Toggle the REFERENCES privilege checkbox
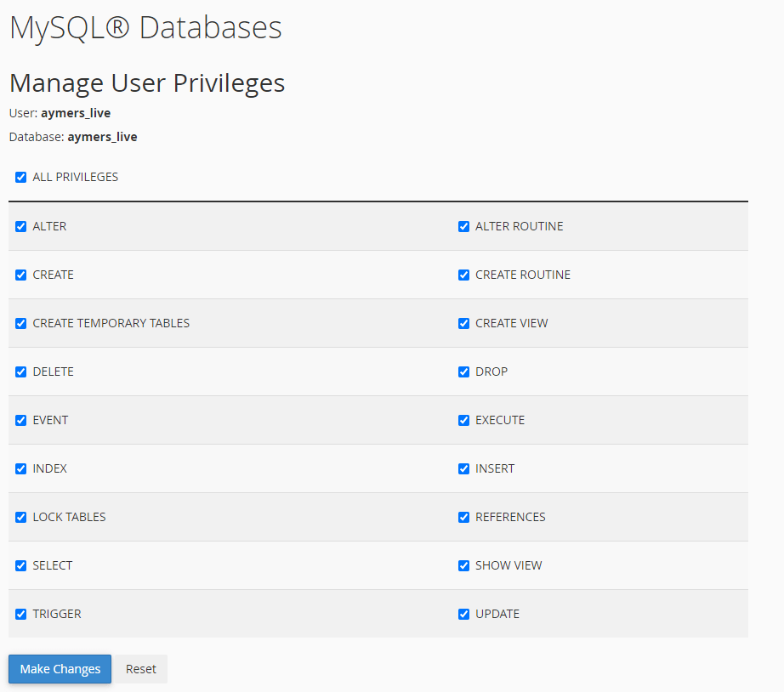Screen dimensions: 784x692 point(463,518)
